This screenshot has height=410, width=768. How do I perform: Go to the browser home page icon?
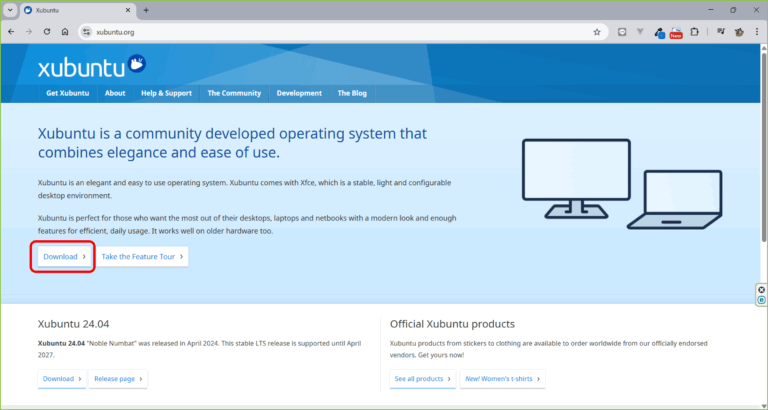point(65,31)
